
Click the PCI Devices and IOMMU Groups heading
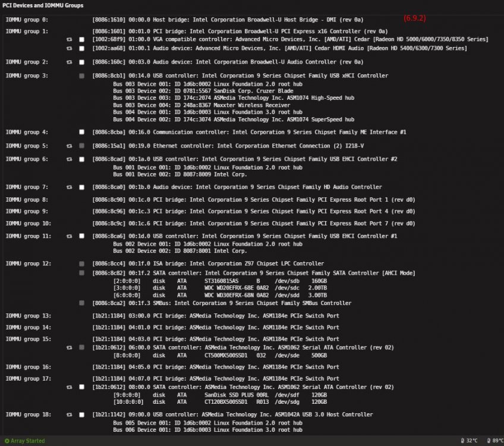click(43, 5)
